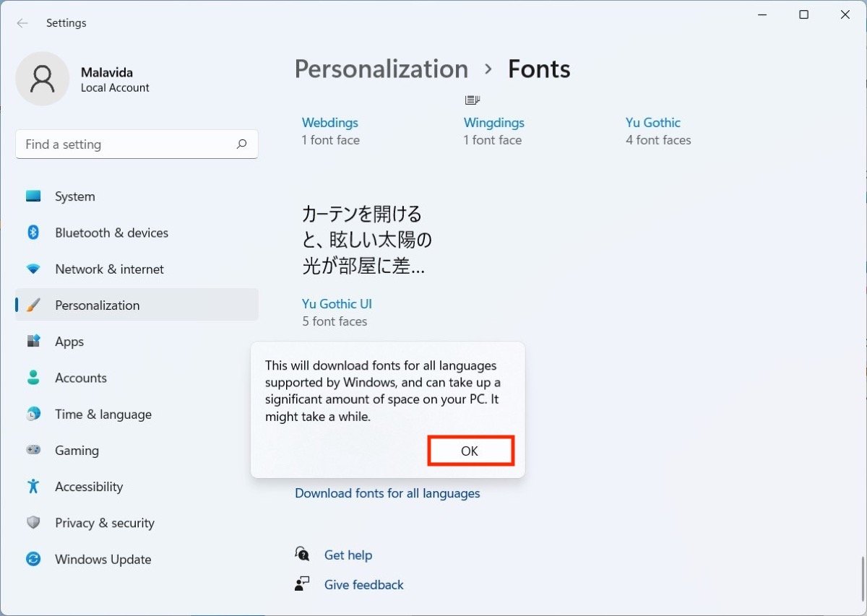This screenshot has width=867, height=616.
Task: Click the Apps icon in sidebar
Action: (x=33, y=342)
